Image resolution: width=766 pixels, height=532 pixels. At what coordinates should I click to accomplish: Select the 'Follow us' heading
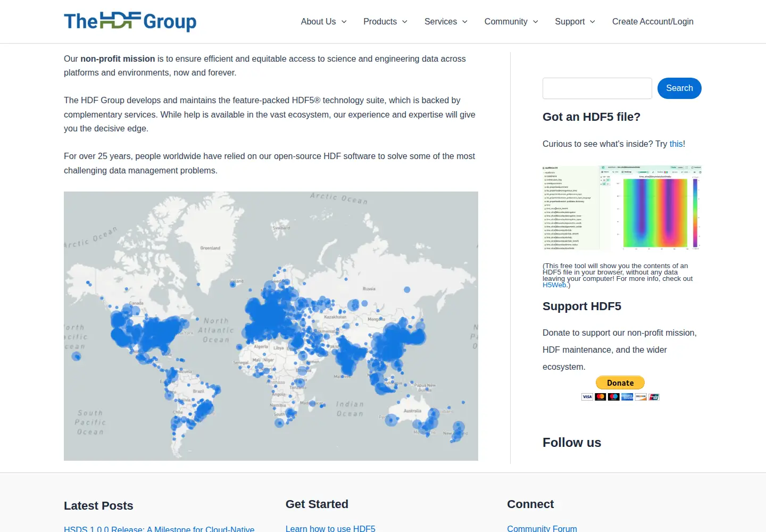point(572,443)
